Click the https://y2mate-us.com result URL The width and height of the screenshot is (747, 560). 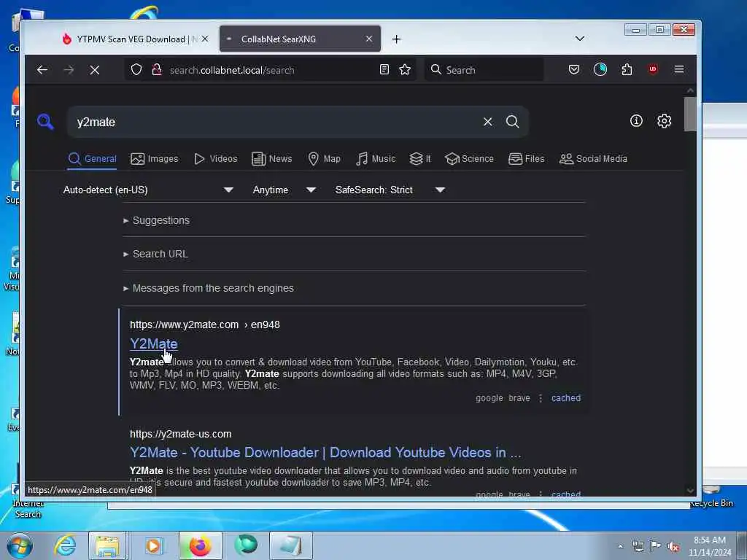pyautogui.click(x=181, y=435)
